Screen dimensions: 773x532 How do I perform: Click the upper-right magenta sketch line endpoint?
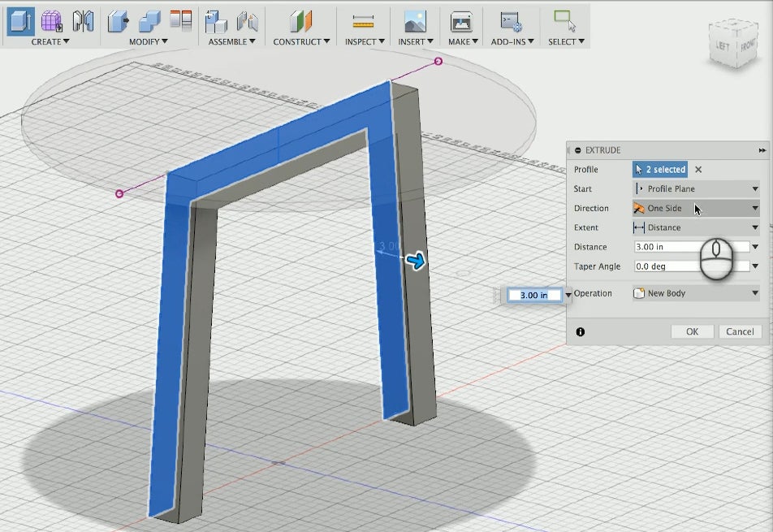tap(438, 61)
